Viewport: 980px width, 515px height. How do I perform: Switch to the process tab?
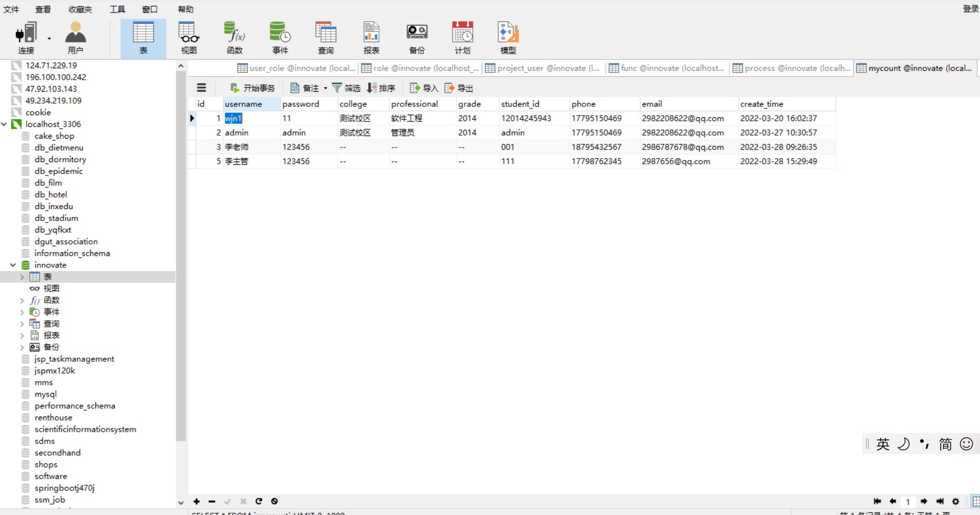[x=791, y=68]
